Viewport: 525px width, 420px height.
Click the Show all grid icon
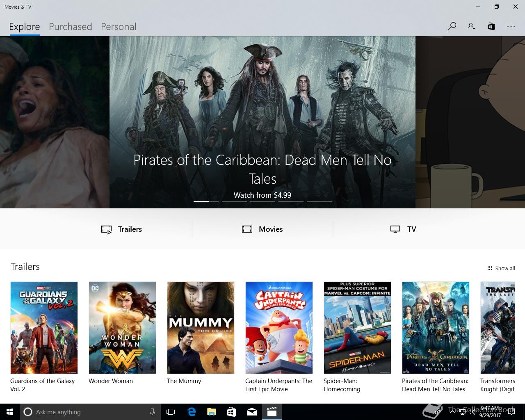pyautogui.click(x=489, y=268)
